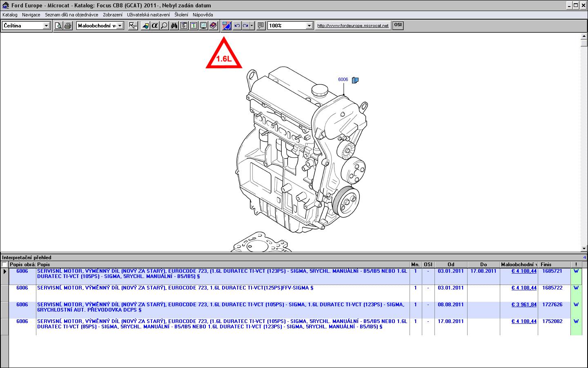Click the magnifying glass icon
The height and width of the screenshot is (368, 588).
[x=164, y=26]
